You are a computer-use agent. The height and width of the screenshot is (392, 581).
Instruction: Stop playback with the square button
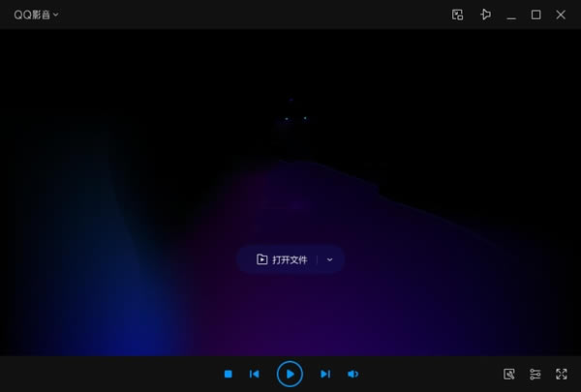pos(229,375)
